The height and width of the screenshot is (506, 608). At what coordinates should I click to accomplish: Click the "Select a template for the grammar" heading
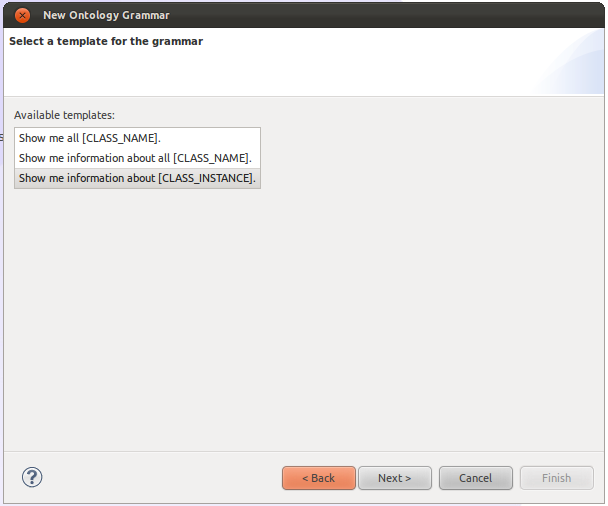pyautogui.click(x=106, y=41)
